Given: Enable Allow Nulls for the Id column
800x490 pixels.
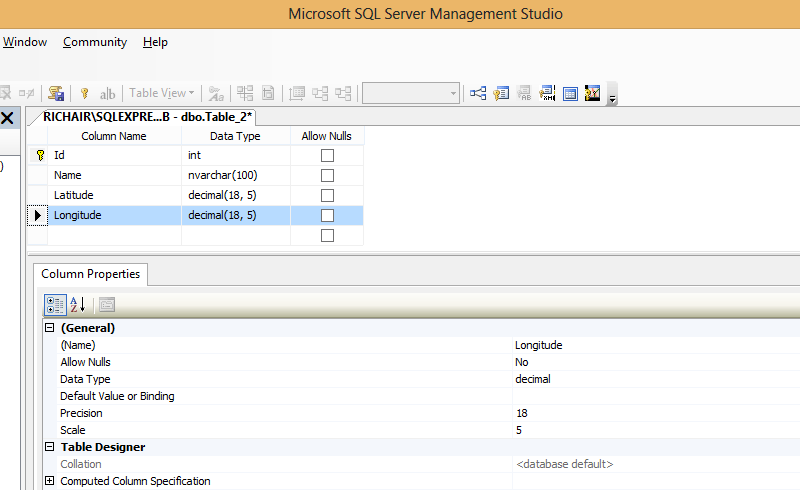Looking at the screenshot, I should click(x=327, y=156).
